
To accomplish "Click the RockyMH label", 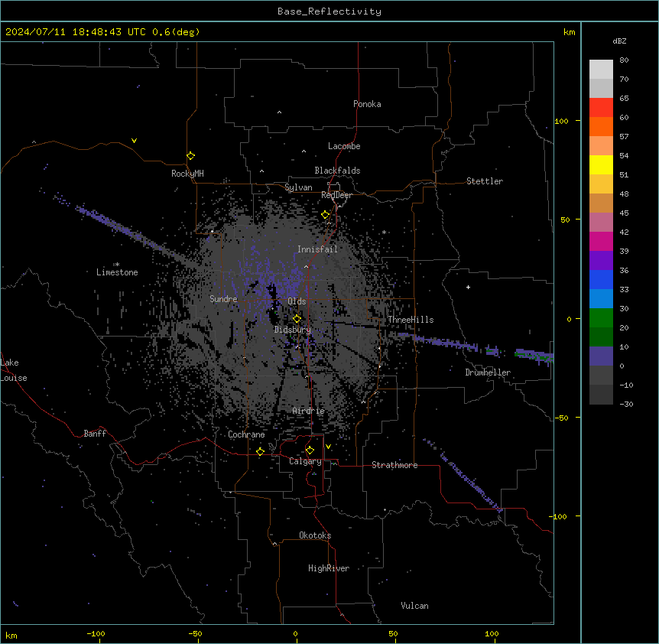I will pos(187,174).
